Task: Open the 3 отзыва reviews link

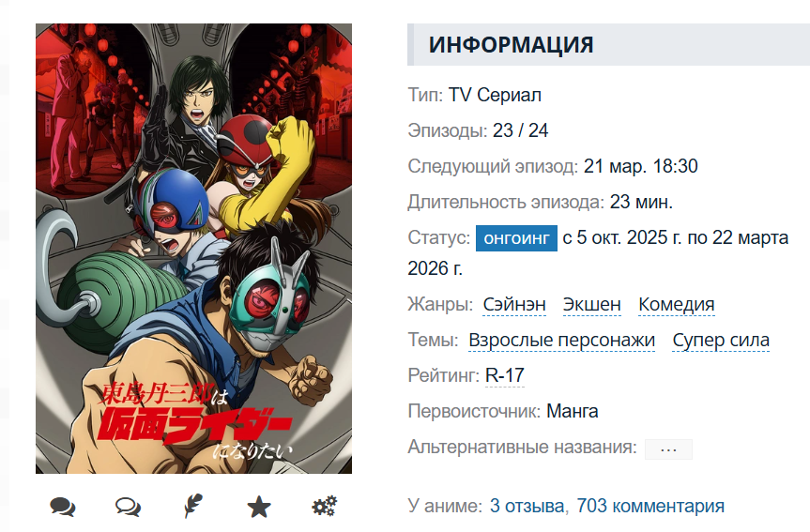Action: coord(527,506)
